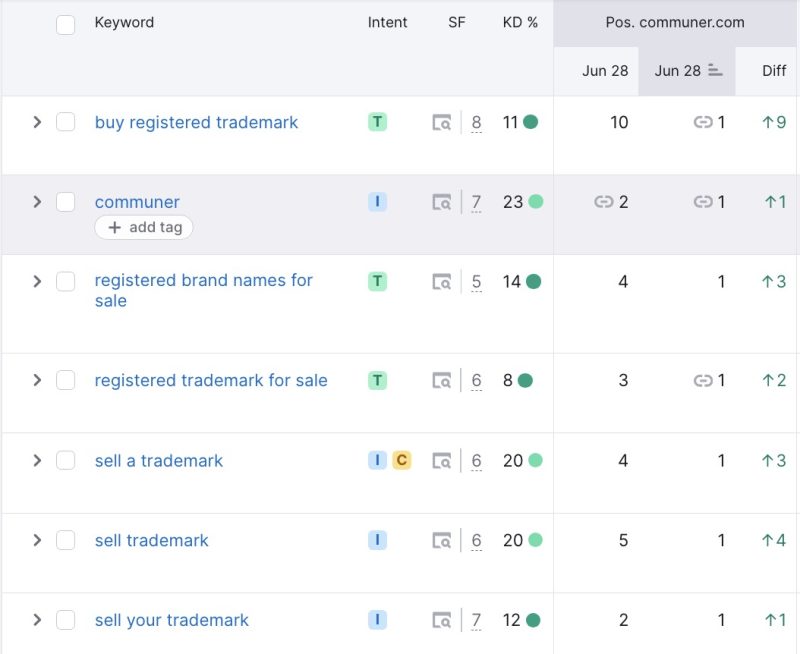This screenshot has height=654, width=800.
Task: Open the communer keyword link
Action: tap(137, 202)
